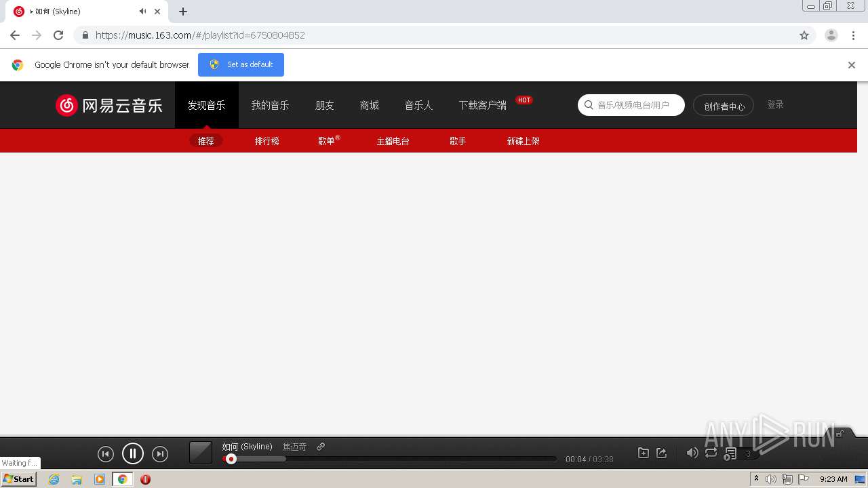Viewport: 868px width, 488px height.
Task: Open Windows Media Player from taskbar
Action: click(100, 479)
